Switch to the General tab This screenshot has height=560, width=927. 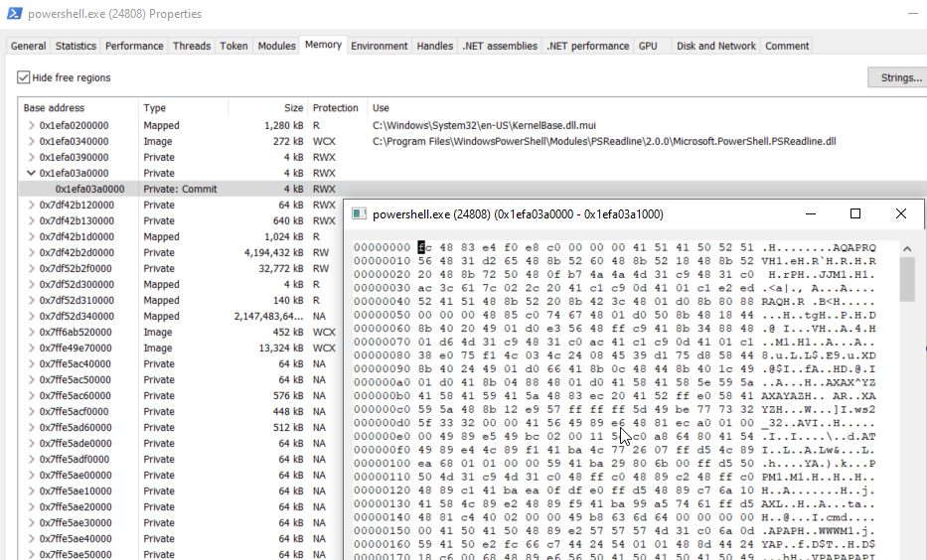click(x=28, y=46)
